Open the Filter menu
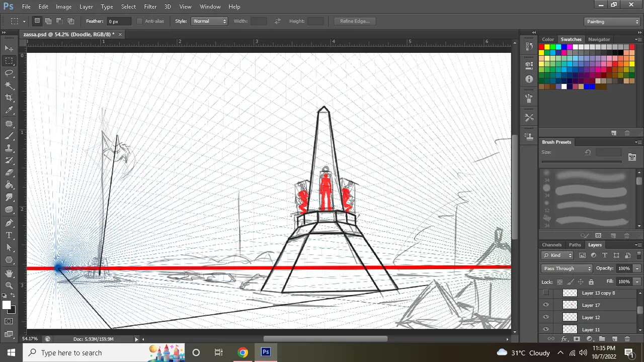644x362 pixels. tap(150, 7)
